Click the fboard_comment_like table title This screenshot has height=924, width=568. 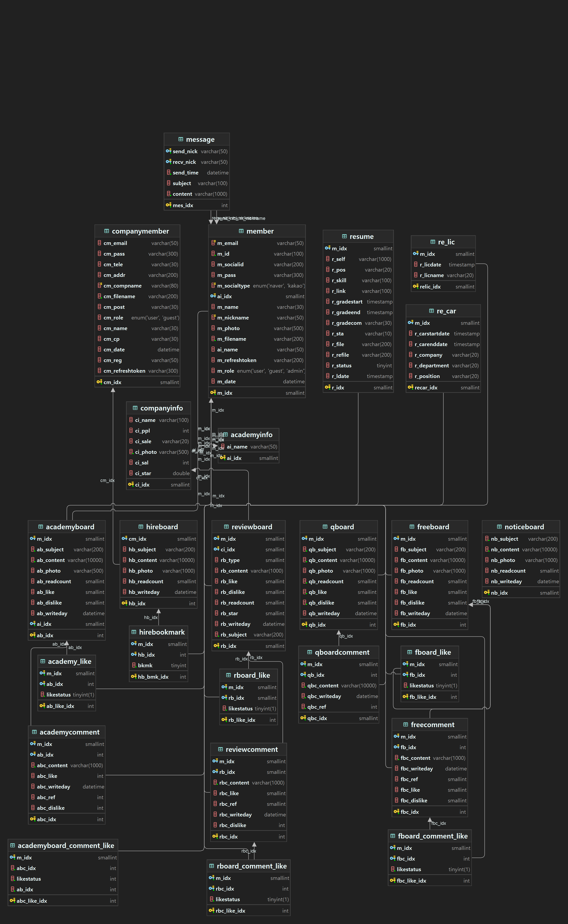[x=432, y=836]
